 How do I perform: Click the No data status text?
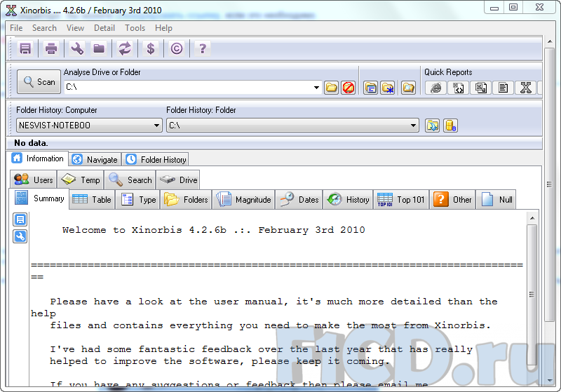31,143
